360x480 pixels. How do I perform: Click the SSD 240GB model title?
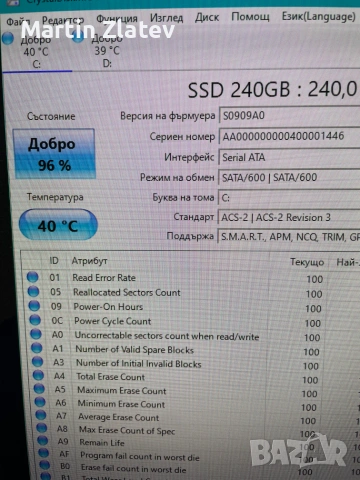[272, 90]
